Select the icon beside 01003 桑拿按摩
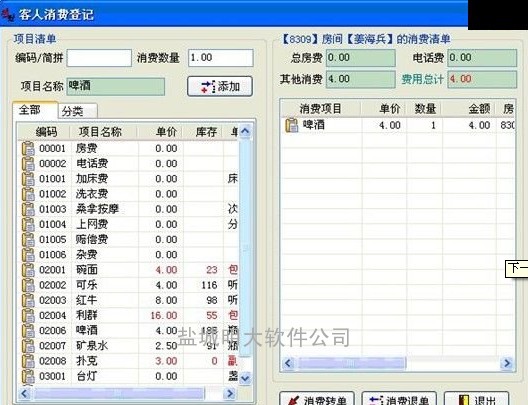 [x=28, y=209]
